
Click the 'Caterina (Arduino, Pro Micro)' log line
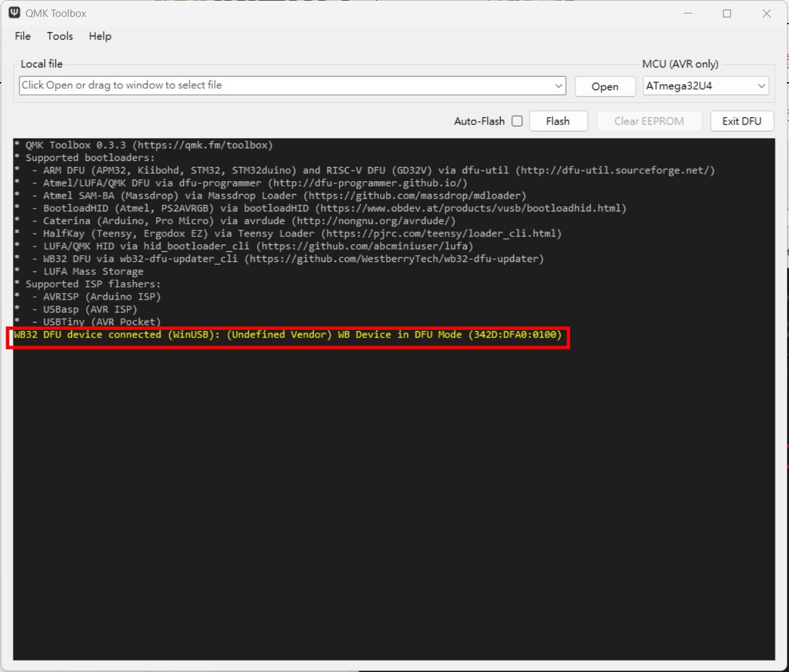click(x=235, y=221)
